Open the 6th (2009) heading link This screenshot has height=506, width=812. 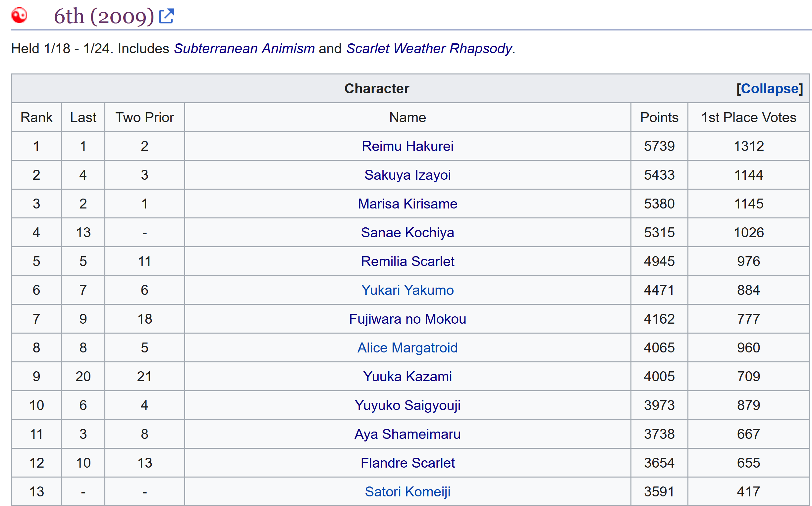(x=104, y=16)
